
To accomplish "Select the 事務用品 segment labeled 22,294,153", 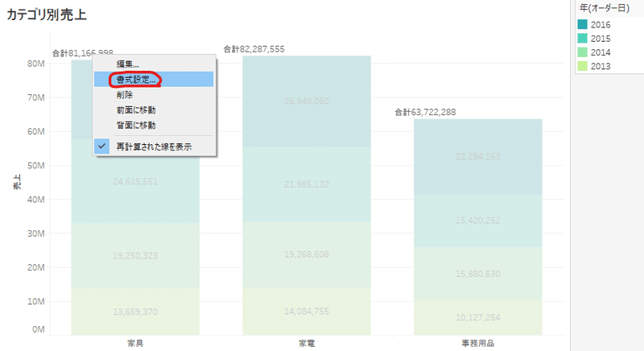I will 477,156.
